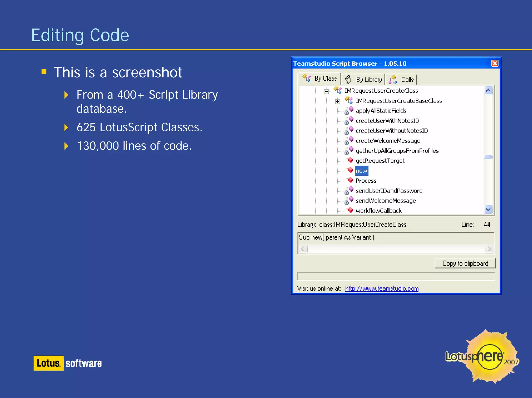Click the line number 44 value

click(x=487, y=224)
